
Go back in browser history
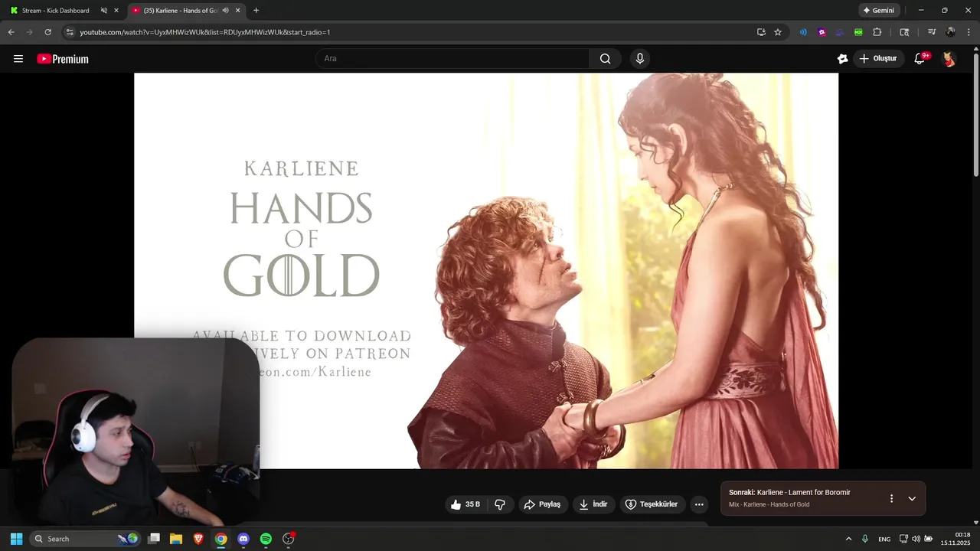[x=11, y=32]
